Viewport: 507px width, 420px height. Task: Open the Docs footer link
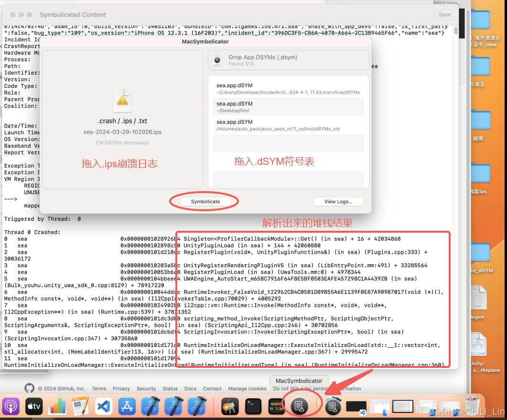coord(190,388)
